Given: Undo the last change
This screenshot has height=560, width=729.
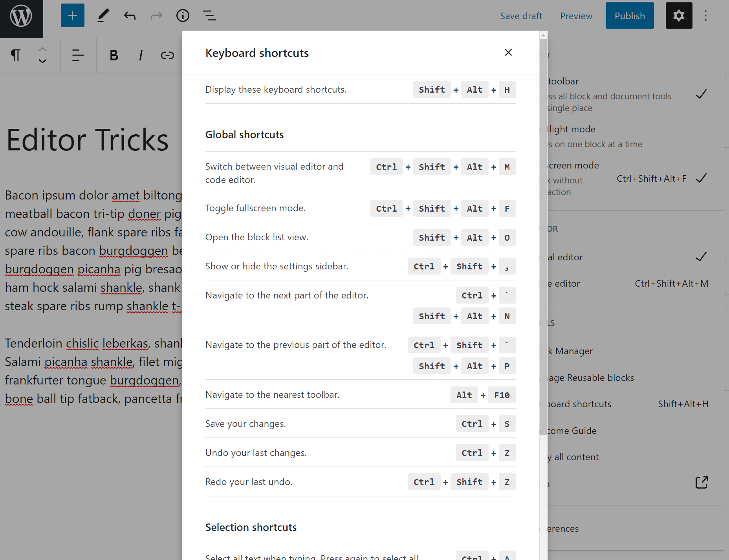Looking at the screenshot, I should pyautogui.click(x=130, y=16).
